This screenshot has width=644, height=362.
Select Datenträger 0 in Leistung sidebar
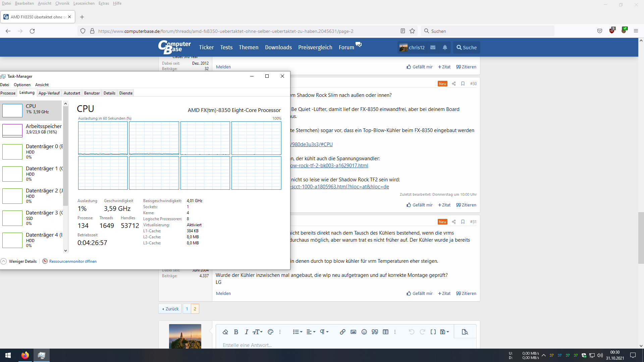point(31,152)
